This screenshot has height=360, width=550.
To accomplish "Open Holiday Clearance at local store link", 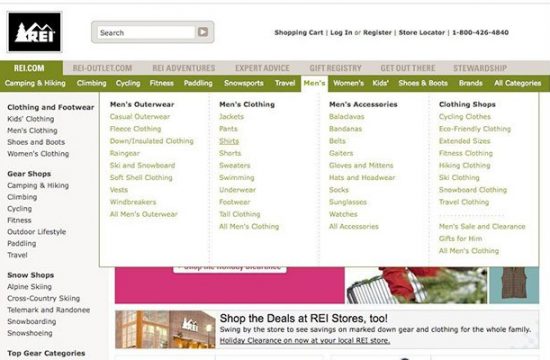I will click(305, 340).
